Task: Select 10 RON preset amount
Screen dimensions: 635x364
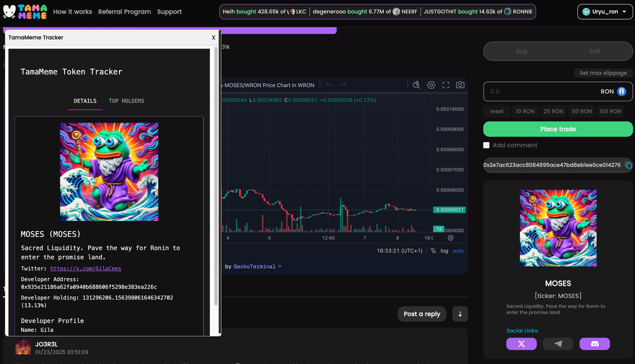Action: coord(525,111)
